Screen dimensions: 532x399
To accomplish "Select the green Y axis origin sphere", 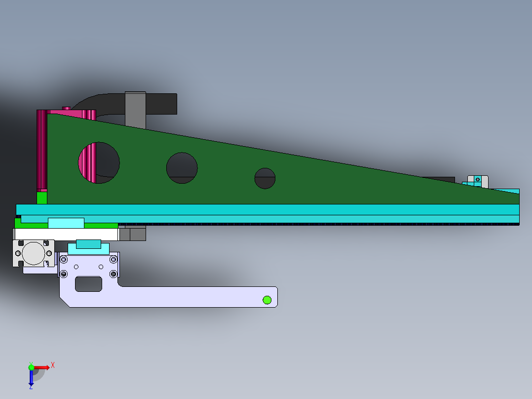I will tap(31, 367).
